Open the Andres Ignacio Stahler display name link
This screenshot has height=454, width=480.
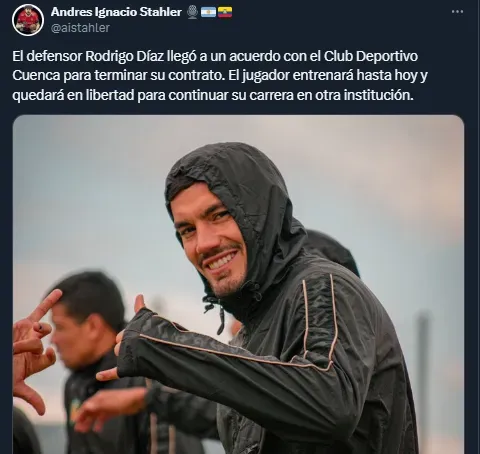(116, 12)
